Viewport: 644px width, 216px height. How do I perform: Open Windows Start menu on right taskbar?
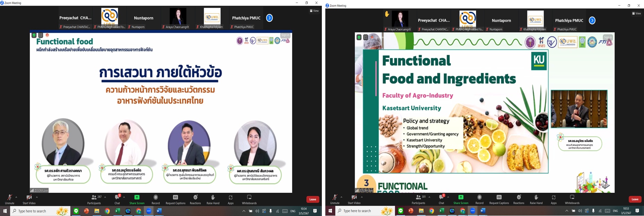330,211
